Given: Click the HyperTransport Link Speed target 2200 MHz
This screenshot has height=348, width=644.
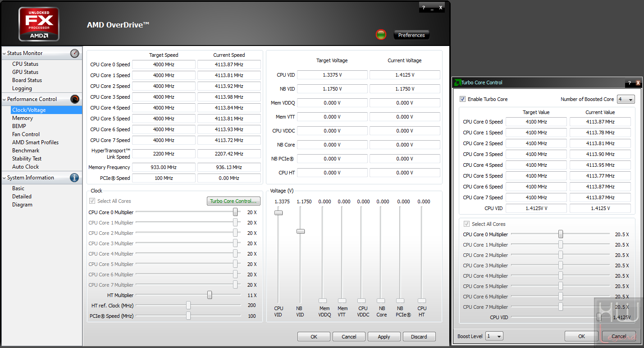Looking at the screenshot, I should coord(164,154).
